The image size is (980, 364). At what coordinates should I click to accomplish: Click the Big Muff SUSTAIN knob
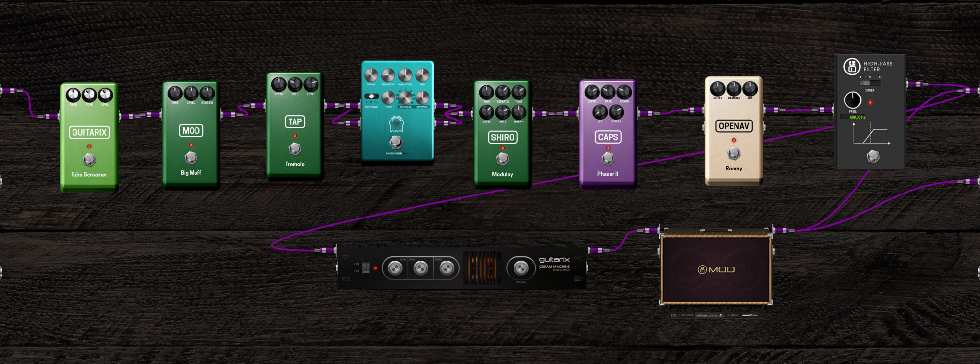pos(207,93)
